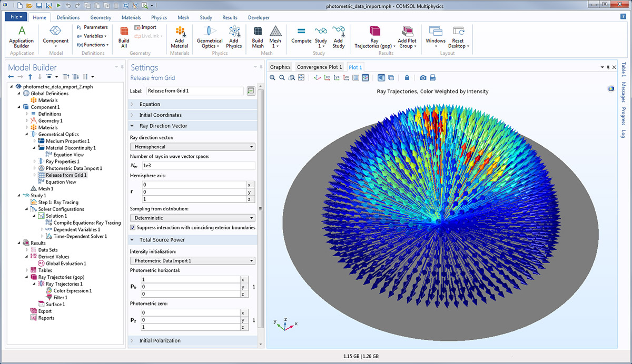The width and height of the screenshot is (632, 364).
Task: Click the Zoom Extents graphics tool
Action: point(301,78)
